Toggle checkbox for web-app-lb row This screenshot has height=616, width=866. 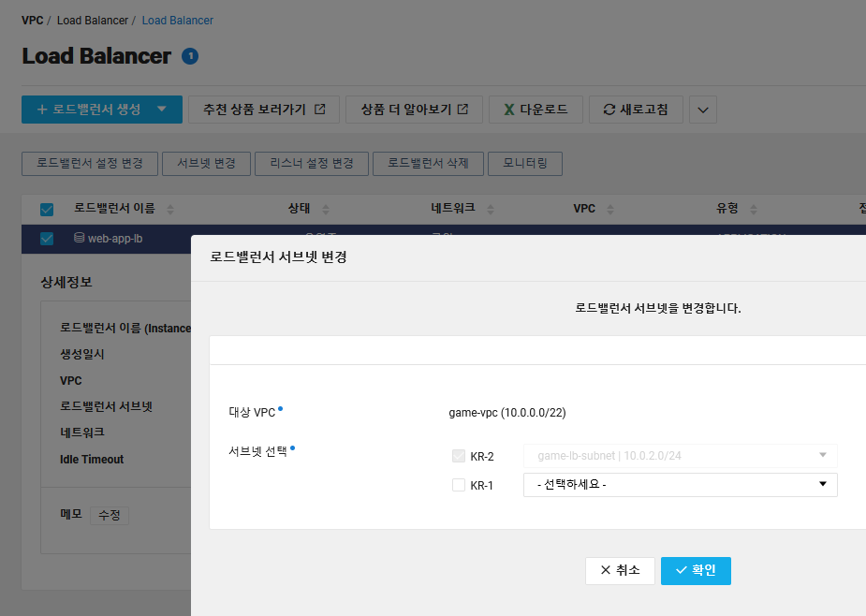point(47,239)
